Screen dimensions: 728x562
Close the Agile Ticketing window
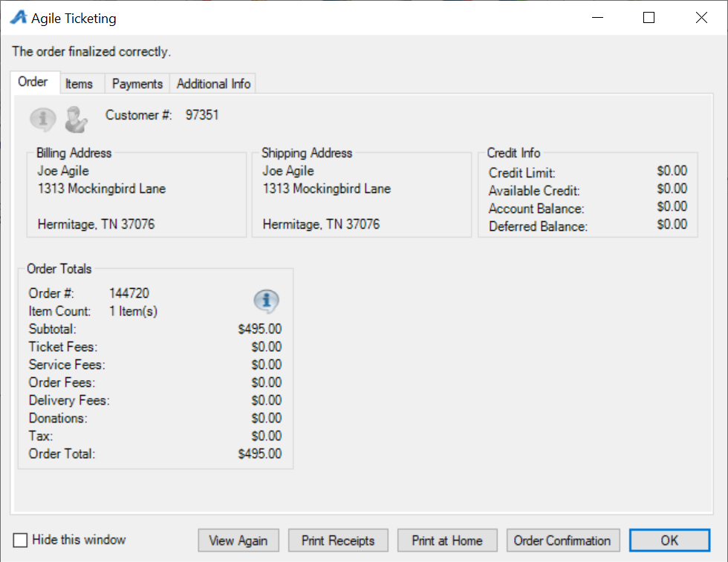pos(701,18)
